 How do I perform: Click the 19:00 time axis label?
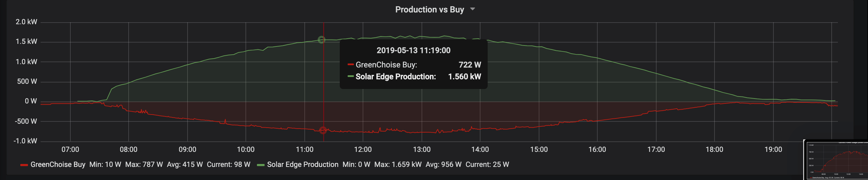773,149
